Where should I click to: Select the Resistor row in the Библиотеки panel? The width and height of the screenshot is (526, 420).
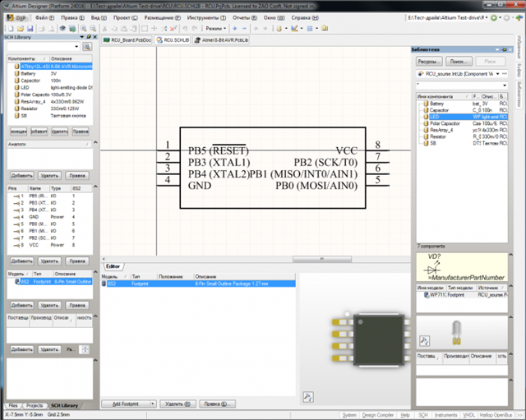point(462,136)
